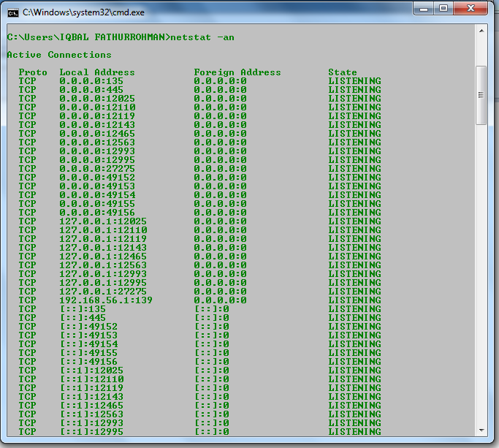Click local address 0.0.0.0:12465

(97, 134)
